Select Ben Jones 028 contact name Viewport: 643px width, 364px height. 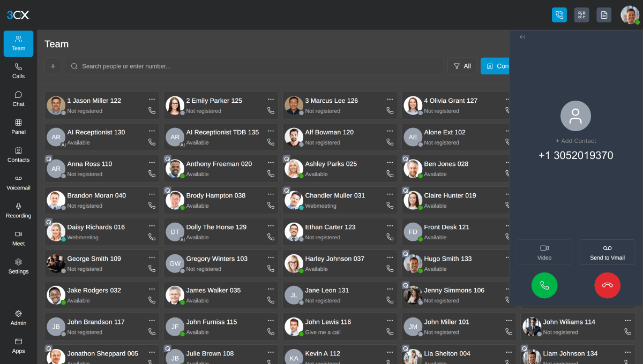coord(446,164)
